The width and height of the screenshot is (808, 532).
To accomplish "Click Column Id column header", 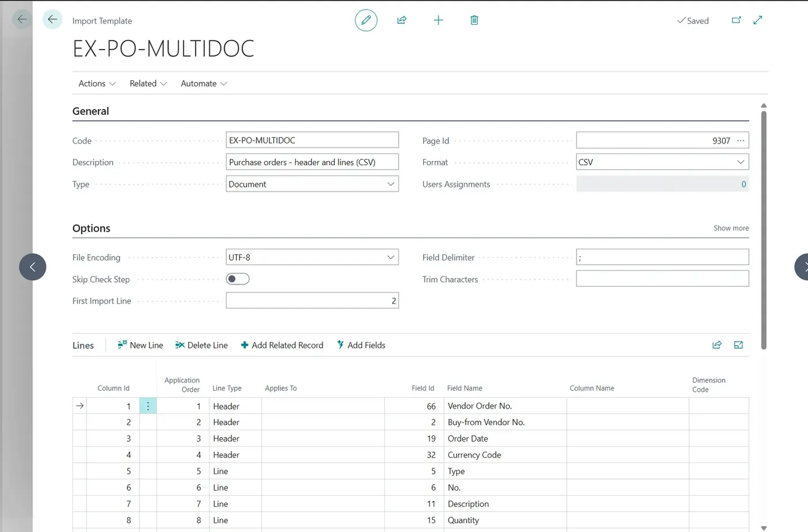I will (x=113, y=388).
